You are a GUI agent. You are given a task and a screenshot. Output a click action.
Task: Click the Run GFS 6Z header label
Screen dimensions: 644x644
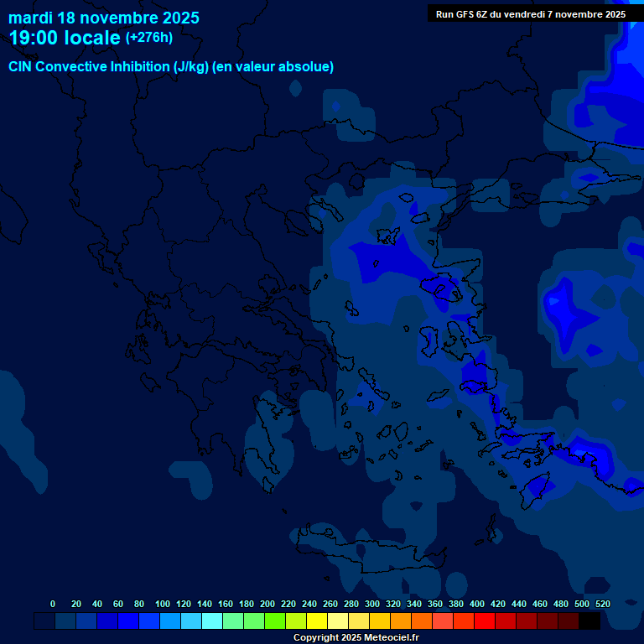pos(530,14)
